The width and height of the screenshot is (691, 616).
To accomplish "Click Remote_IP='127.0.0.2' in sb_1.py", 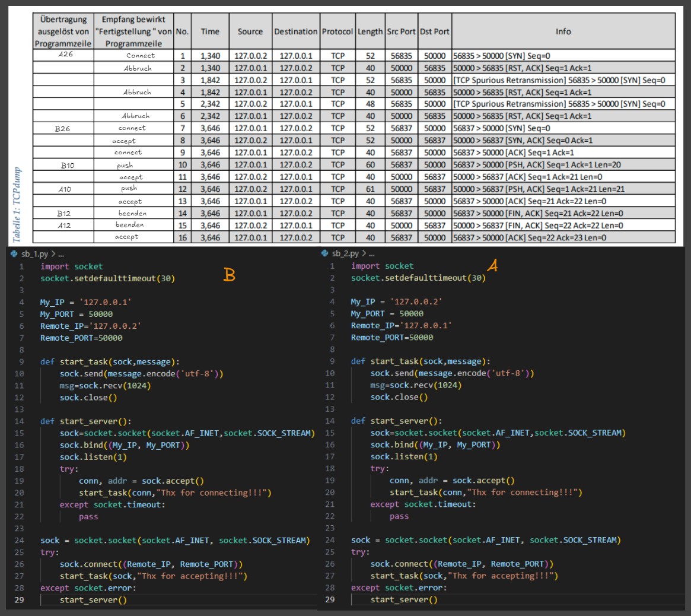I will point(90,326).
